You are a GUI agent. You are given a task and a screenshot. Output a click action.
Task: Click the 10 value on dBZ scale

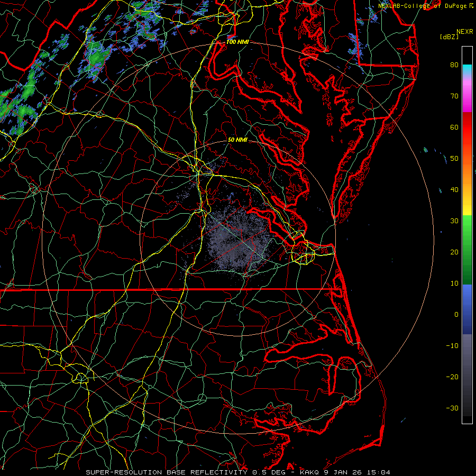[454, 283]
